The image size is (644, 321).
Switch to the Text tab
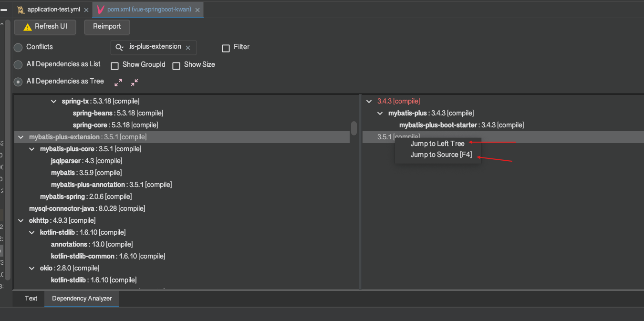pyautogui.click(x=31, y=299)
